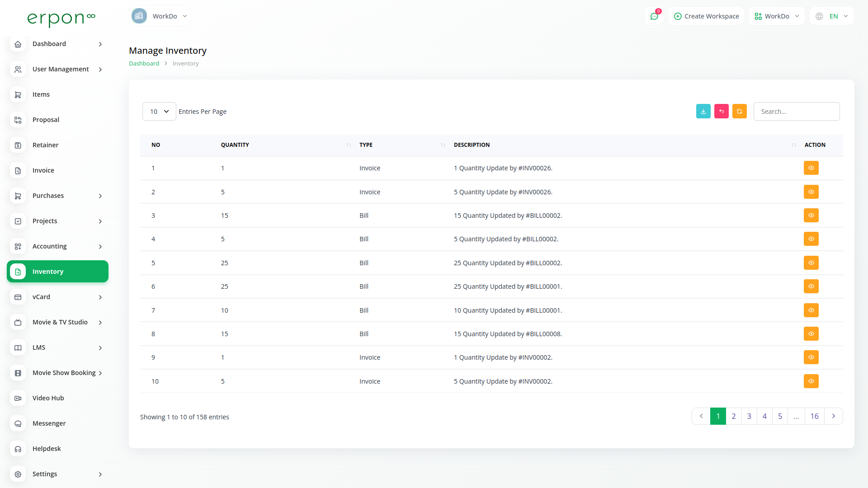Expand the Settings submenu chevron

(x=100, y=474)
